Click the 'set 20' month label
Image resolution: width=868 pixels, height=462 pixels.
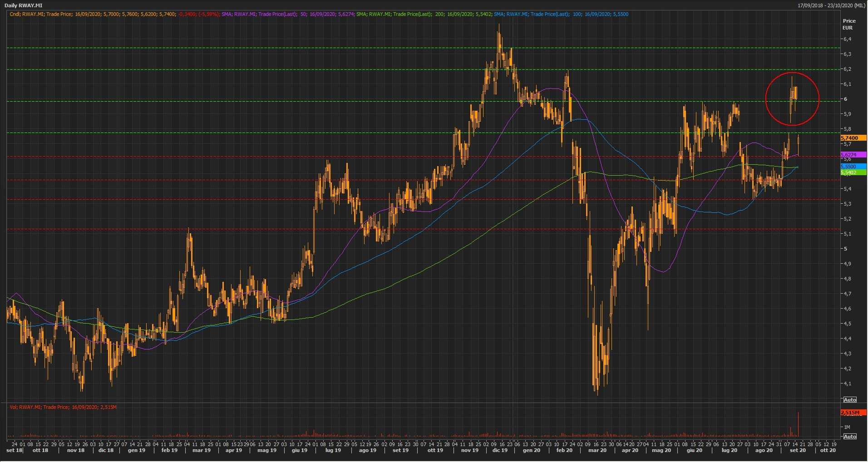pos(798,450)
